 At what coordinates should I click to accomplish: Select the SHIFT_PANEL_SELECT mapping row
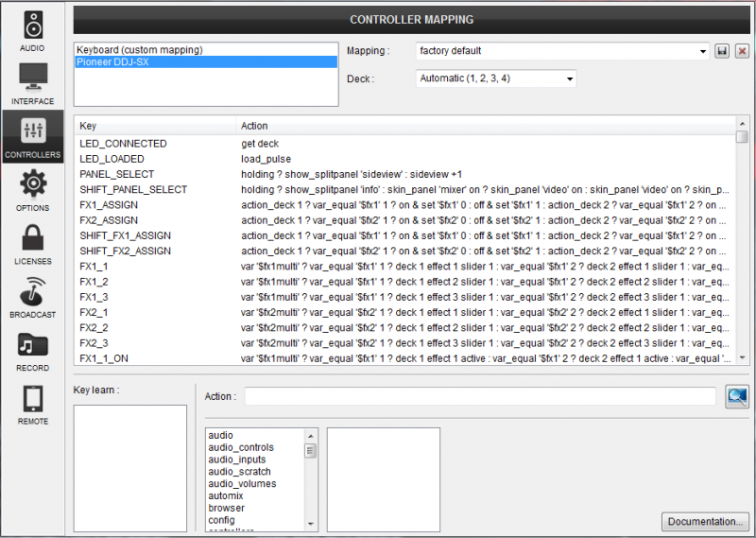[x=405, y=190]
